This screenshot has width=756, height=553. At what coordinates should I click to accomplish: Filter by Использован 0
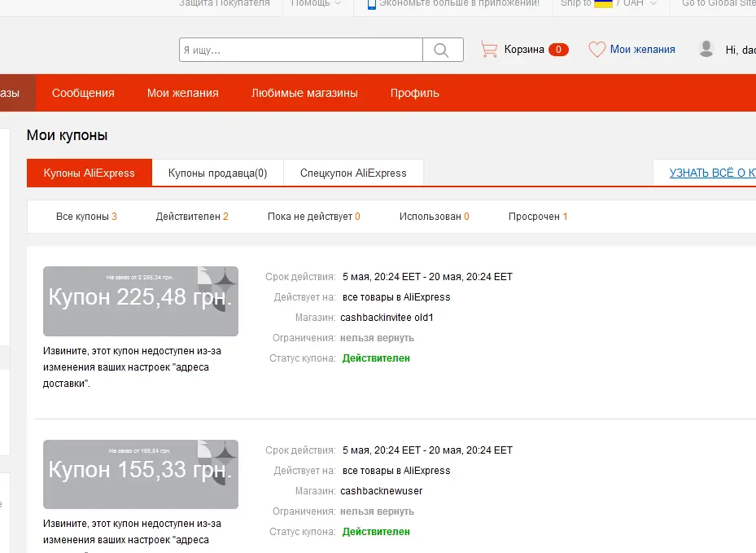434,216
